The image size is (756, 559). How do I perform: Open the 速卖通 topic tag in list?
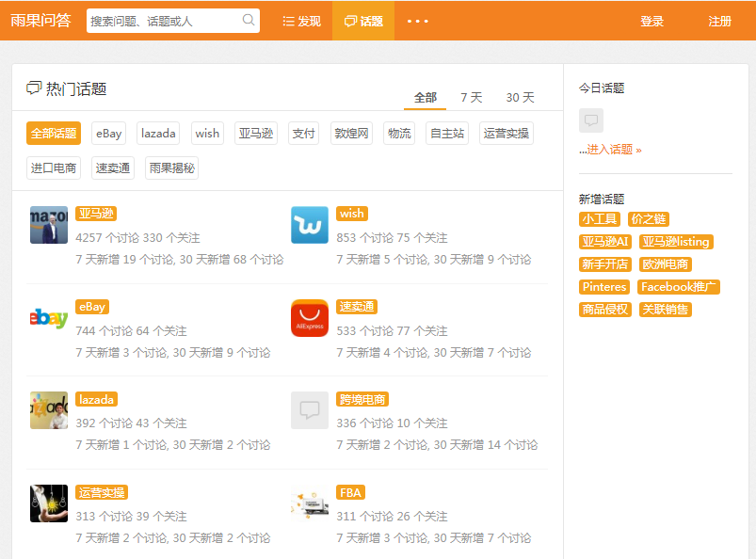pyautogui.click(x=357, y=307)
